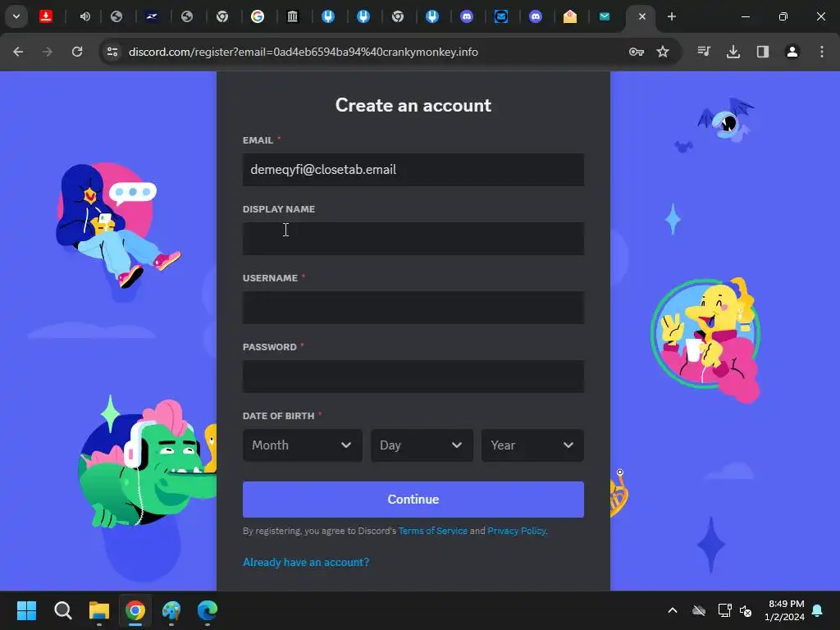
Task: Reload the Discord page
Action: [77, 52]
